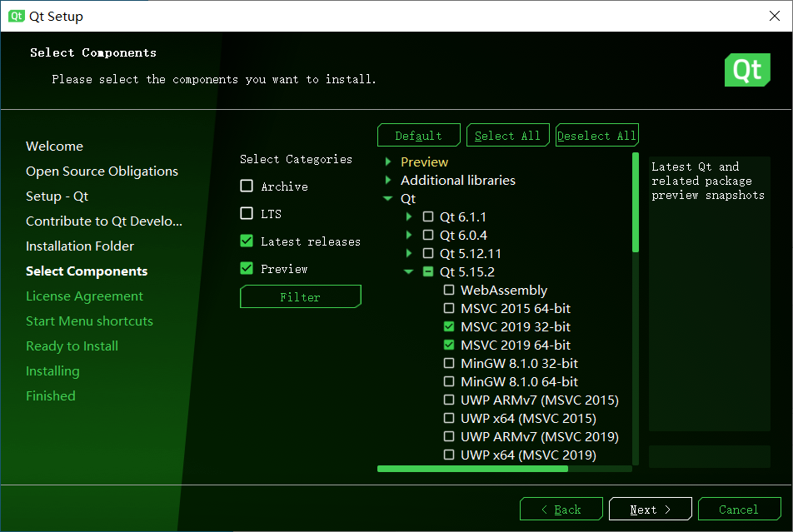Viewport: 793px width, 532px height.
Task: Check the WebAssembly component
Action: point(449,291)
